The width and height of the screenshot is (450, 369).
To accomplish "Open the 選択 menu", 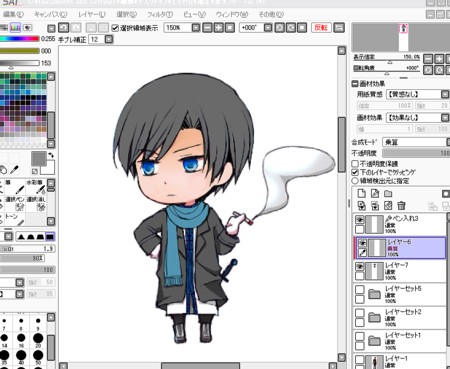I will 126,15.
